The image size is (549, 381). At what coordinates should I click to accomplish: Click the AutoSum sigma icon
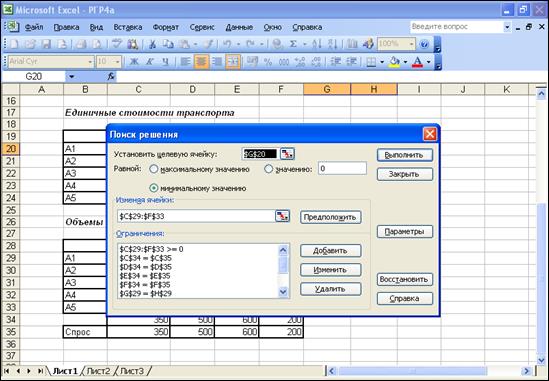(293, 44)
